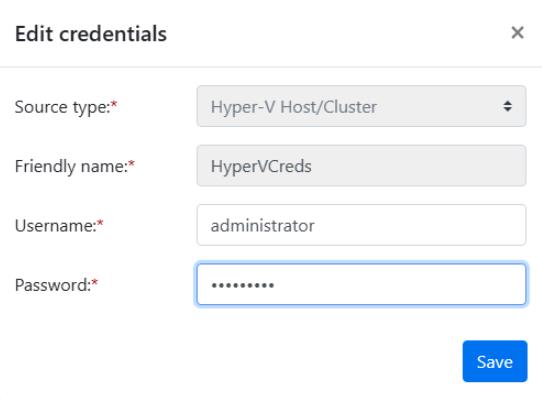542x399 pixels.
Task: Click the Edit credentials dialog title
Action: pos(91,34)
